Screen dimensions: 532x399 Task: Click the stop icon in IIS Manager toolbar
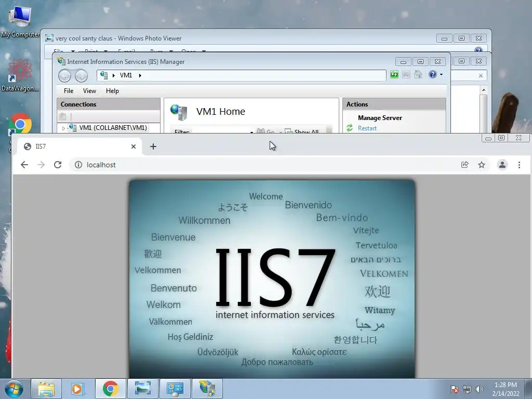[x=406, y=74]
